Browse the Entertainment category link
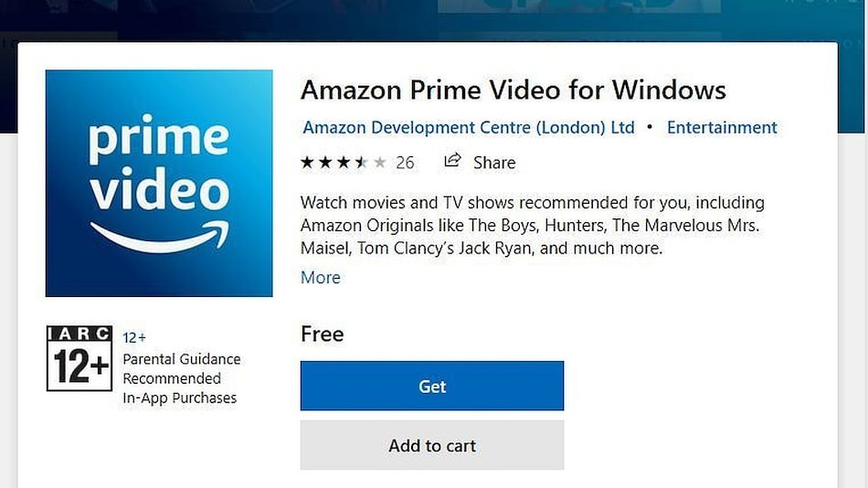The width and height of the screenshot is (868, 488). coord(722,128)
